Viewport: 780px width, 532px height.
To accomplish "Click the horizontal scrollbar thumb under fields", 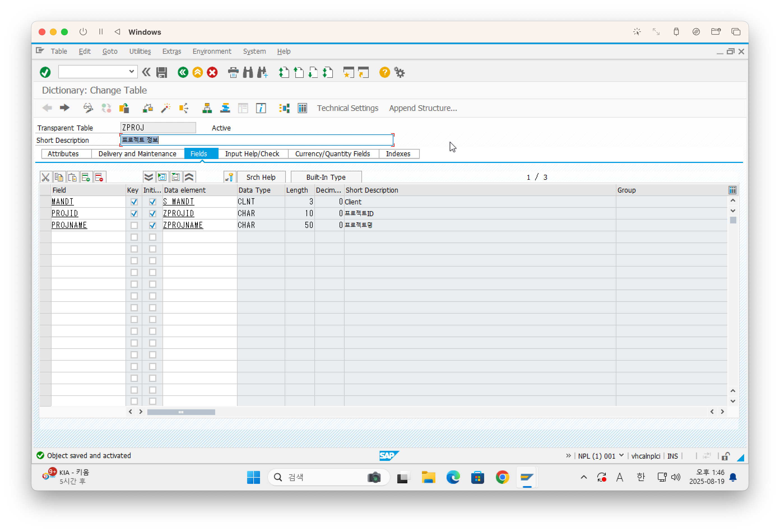I will click(x=181, y=412).
